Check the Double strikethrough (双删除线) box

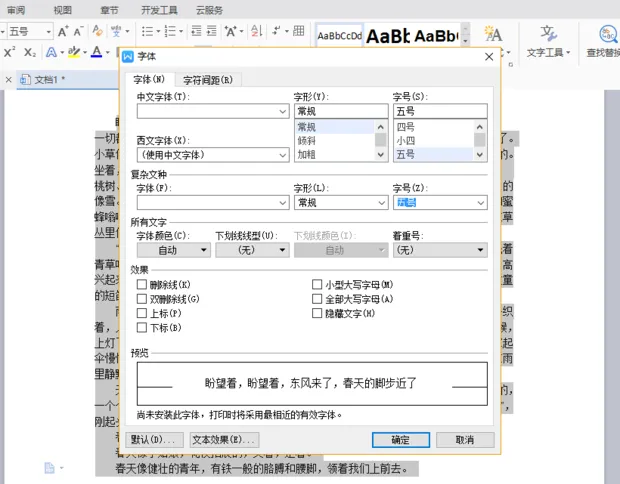(142, 299)
